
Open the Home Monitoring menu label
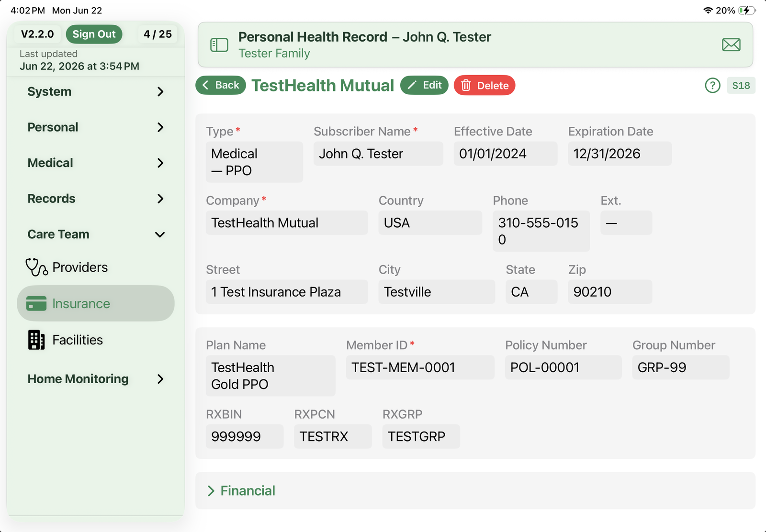tap(78, 379)
